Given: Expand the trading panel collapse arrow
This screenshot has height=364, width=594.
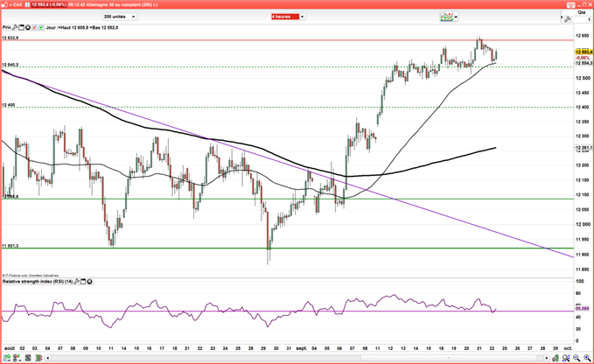Looking at the screenshot, I should click(562, 17).
